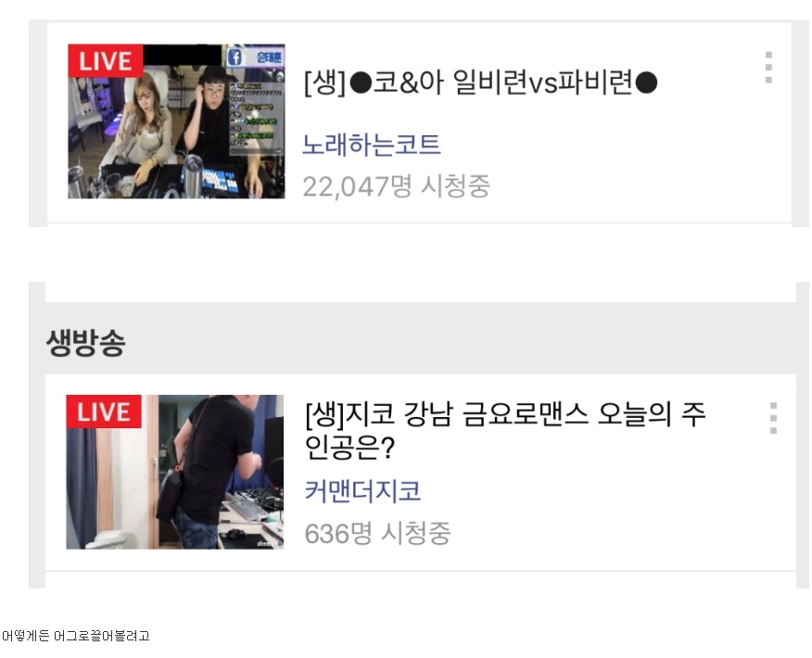812x658 pixels.
Task: Click chat overlay in first stream thumbnail
Action: [256, 118]
